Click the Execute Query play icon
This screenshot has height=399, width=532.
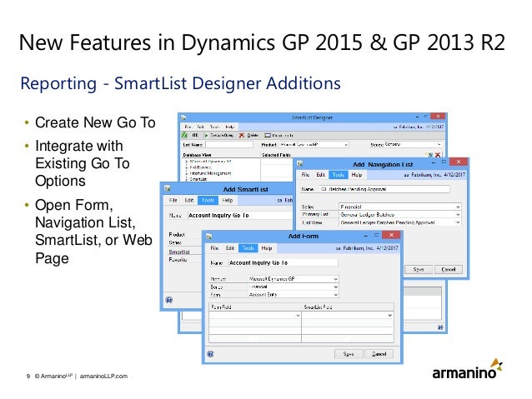(206, 135)
